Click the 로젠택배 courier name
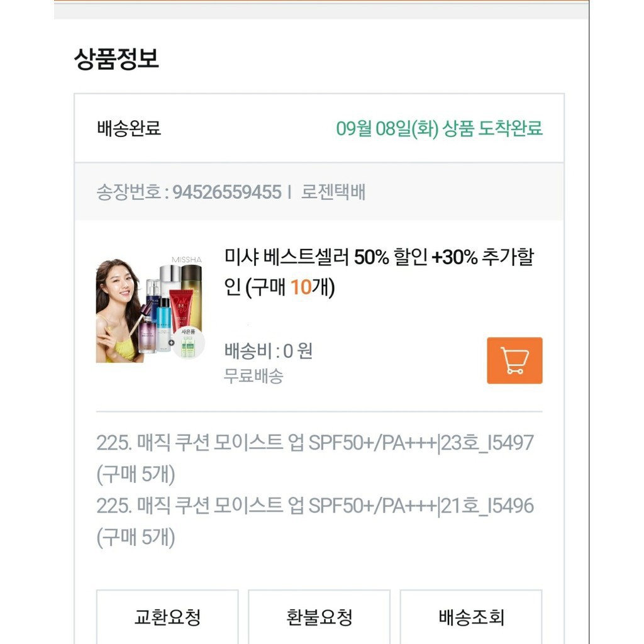The height and width of the screenshot is (644, 644). (x=333, y=192)
